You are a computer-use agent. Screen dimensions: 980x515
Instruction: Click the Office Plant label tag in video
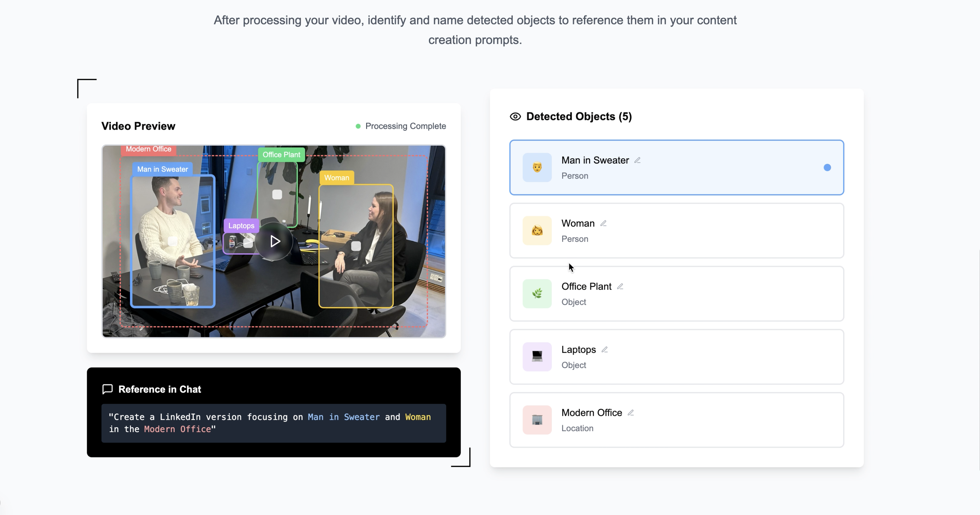[281, 154]
